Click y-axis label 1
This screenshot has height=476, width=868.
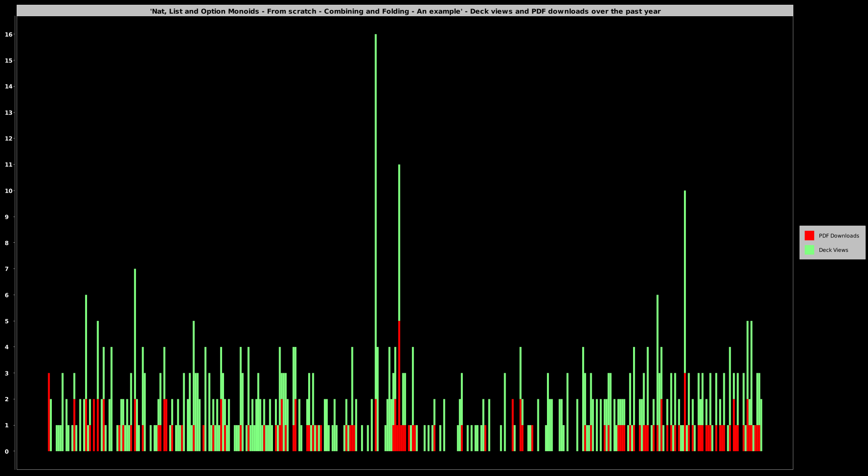[7, 425]
